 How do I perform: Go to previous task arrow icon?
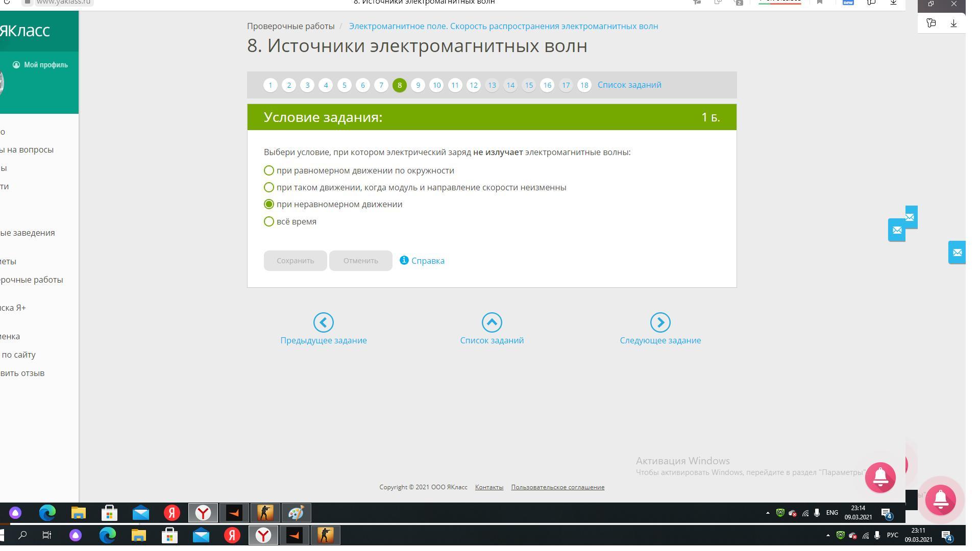tap(323, 322)
